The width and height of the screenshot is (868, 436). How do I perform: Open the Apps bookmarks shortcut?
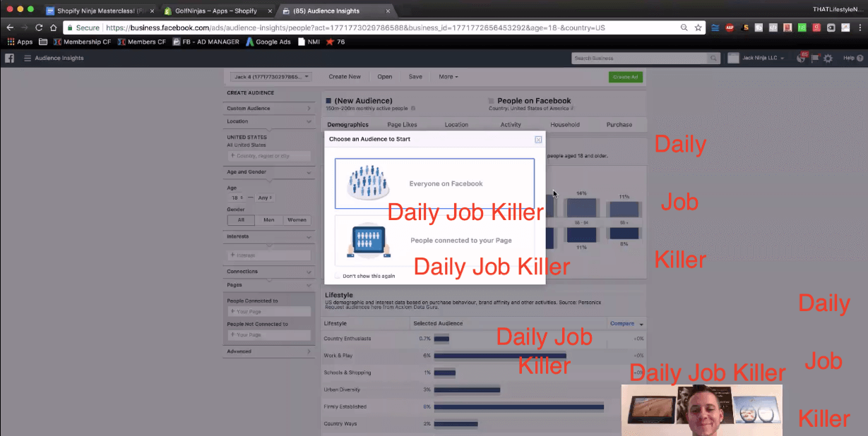click(20, 42)
